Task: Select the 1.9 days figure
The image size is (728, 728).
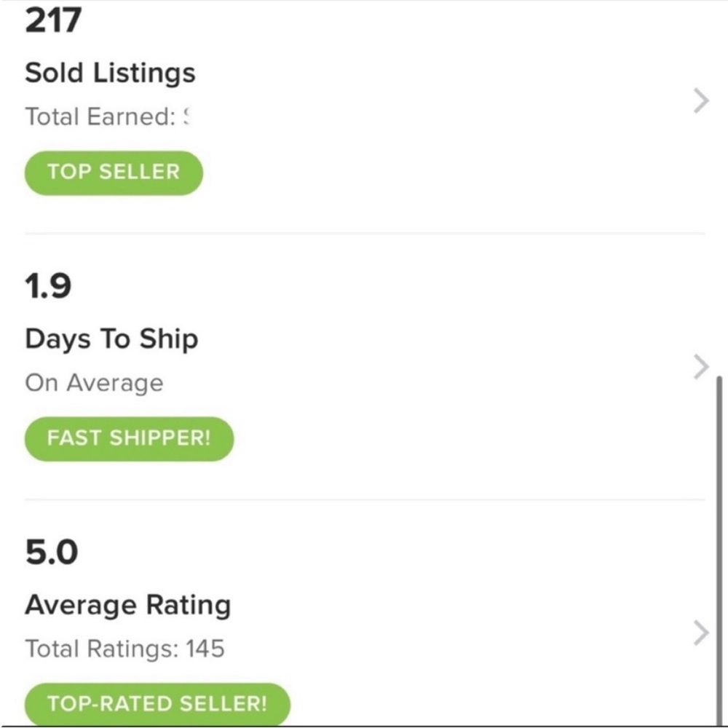Action: tap(48, 286)
